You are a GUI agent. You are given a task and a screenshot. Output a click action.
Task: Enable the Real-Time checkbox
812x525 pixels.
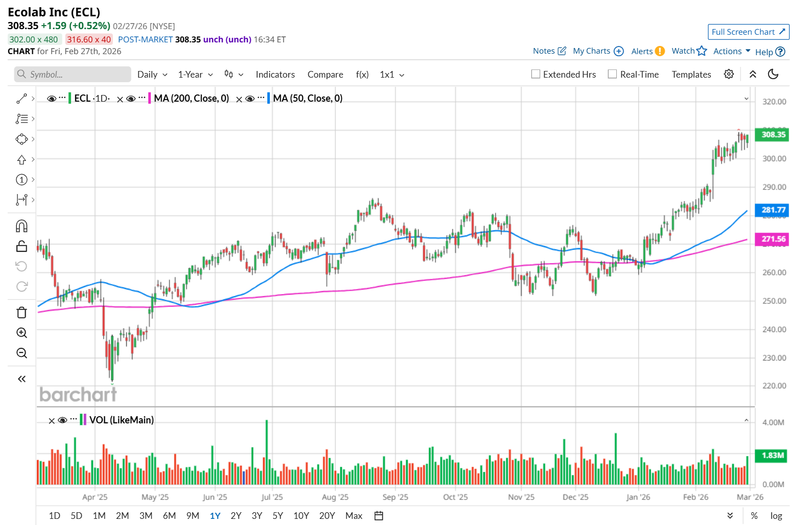[x=612, y=75]
